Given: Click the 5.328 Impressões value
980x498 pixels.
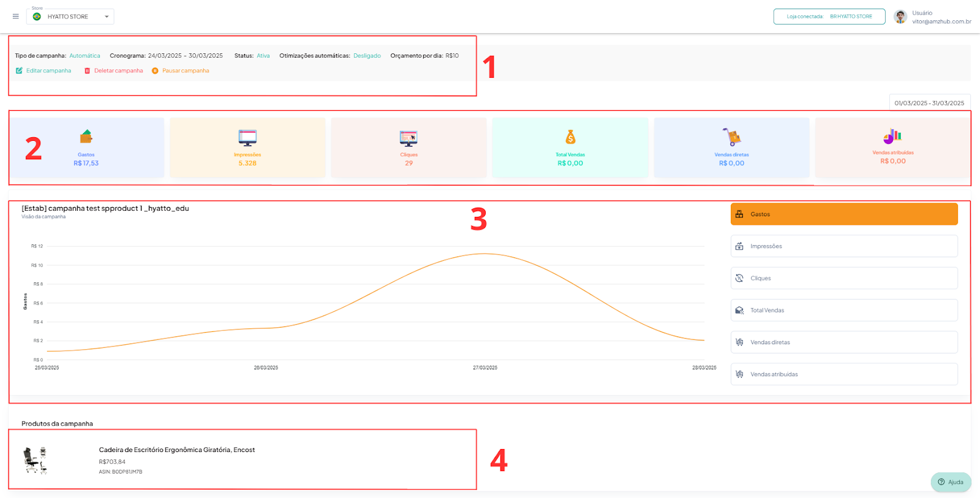Looking at the screenshot, I should click(247, 163).
